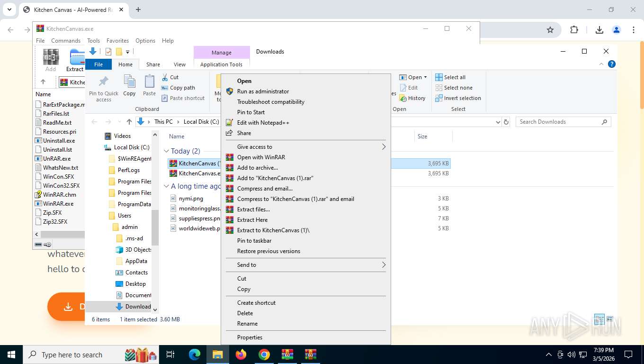Switch to the Share ribbon tab
This screenshot has width=644, height=364.
click(x=153, y=64)
